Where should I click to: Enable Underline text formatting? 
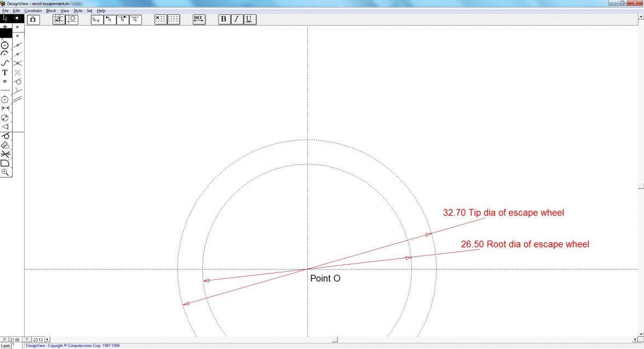point(249,19)
